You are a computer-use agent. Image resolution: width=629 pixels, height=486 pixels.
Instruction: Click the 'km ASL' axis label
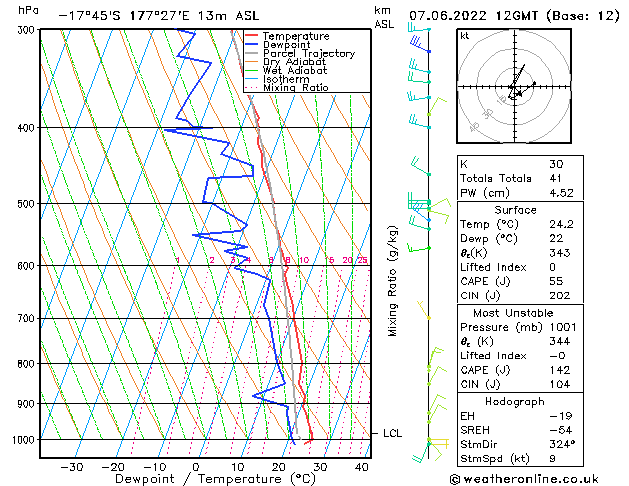384,17
